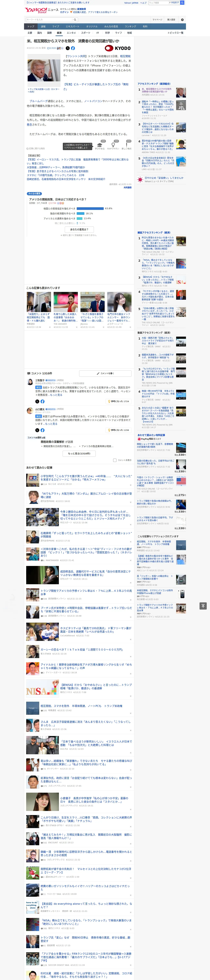Share 三牧聖子 comment on X
210x980 pixels.
tap(37, 401)
